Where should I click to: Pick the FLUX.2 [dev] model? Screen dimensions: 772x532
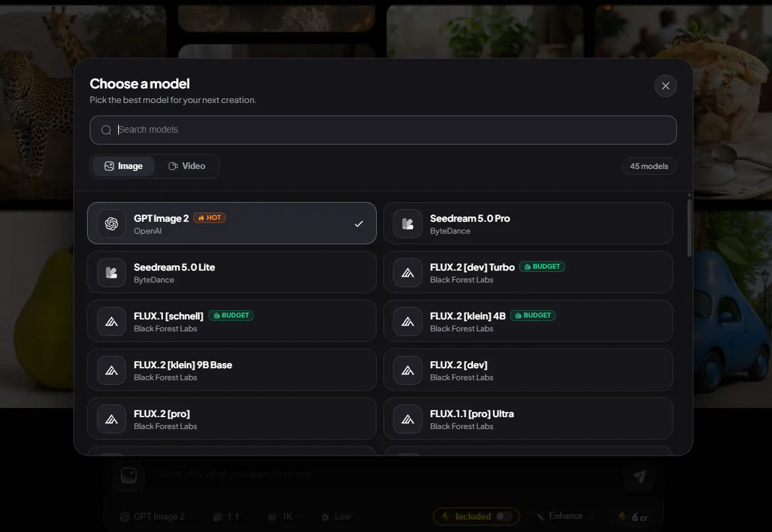(528, 370)
